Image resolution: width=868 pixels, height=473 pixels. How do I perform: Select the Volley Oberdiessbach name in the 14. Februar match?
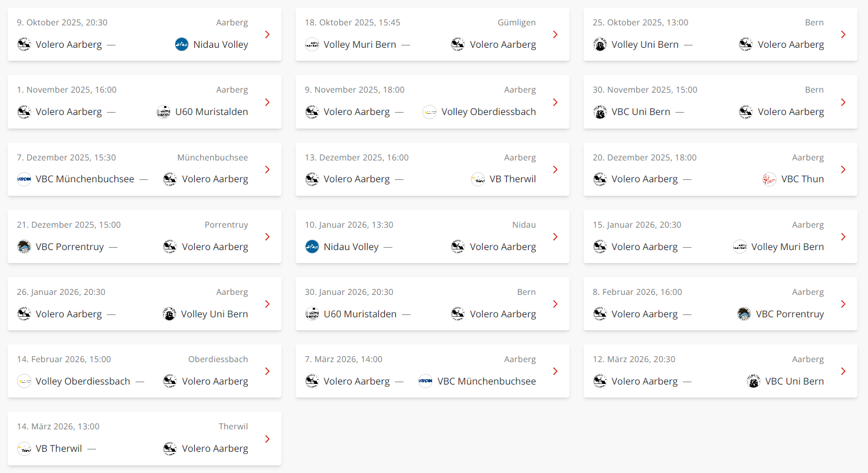tap(83, 382)
